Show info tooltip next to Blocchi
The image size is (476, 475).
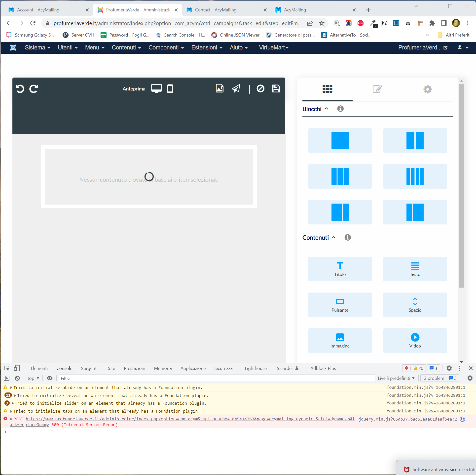click(340, 109)
